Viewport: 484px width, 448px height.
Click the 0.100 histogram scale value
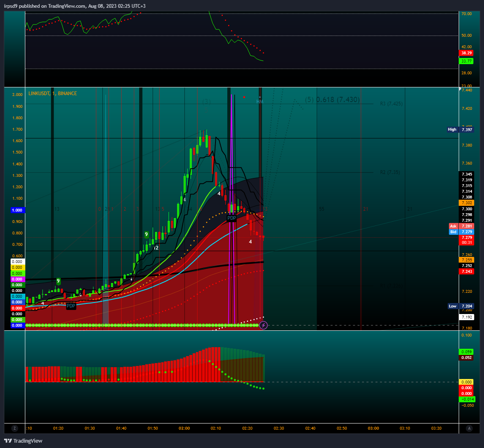click(x=466, y=335)
